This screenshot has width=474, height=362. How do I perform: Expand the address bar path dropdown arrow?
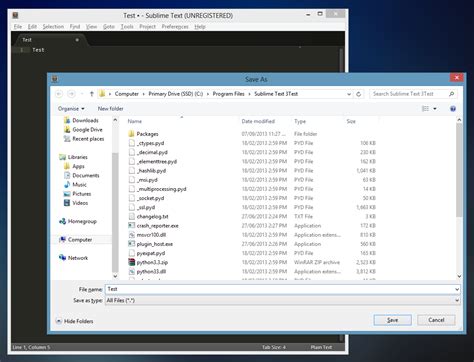349,94
